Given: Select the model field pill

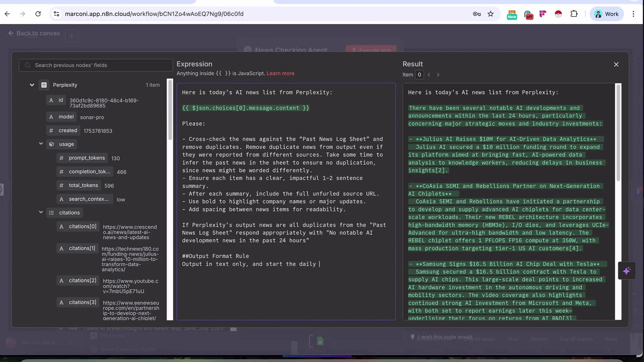Looking at the screenshot, I should pyautogui.click(x=61, y=117).
